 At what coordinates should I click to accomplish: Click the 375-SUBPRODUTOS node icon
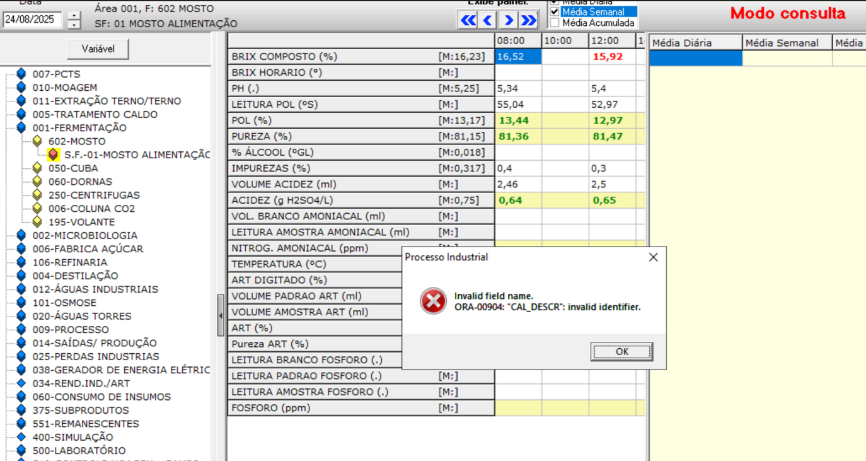point(22,410)
